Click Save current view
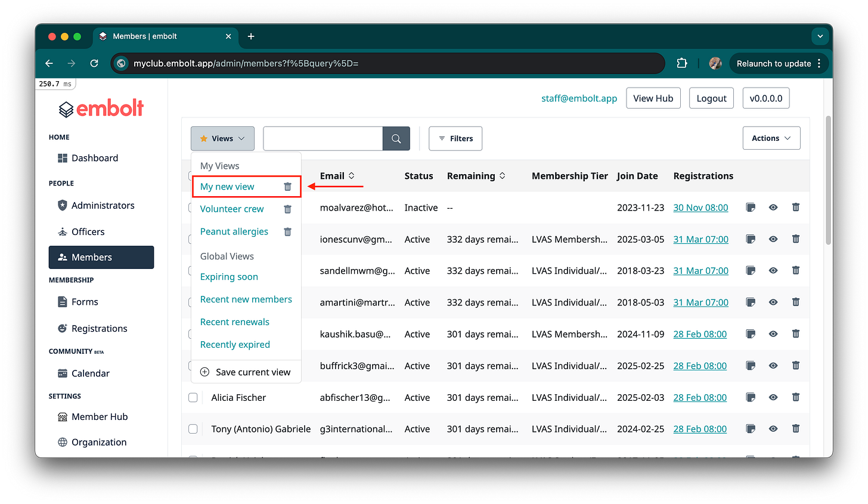Image resolution: width=868 pixels, height=504 pixels. (246, 372)
